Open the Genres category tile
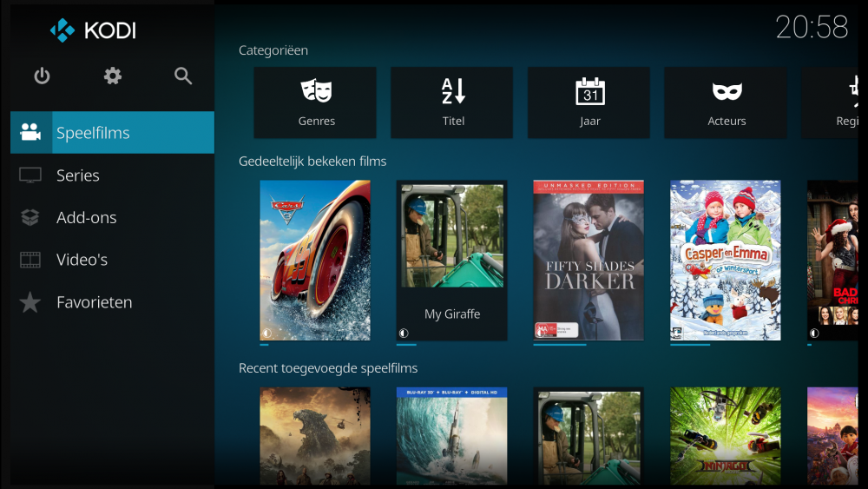Viewport: 868px width, 489px height. 315,102
